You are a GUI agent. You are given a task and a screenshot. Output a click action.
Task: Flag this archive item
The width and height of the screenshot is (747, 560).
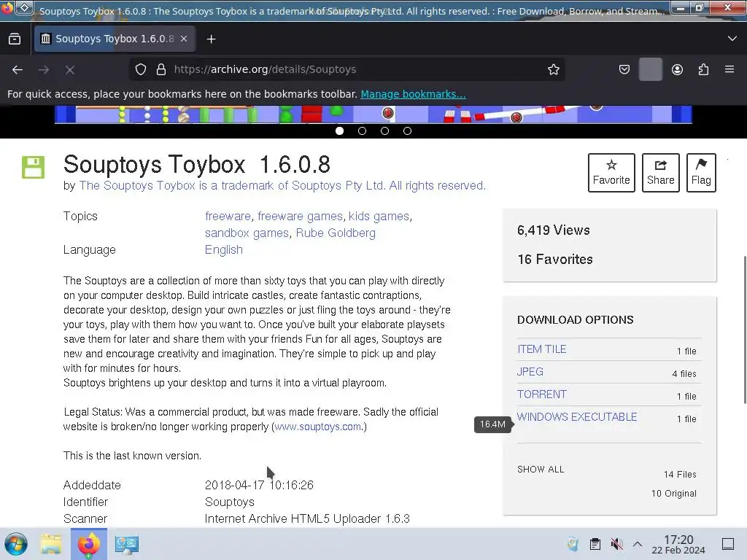[x=701, y=173]
